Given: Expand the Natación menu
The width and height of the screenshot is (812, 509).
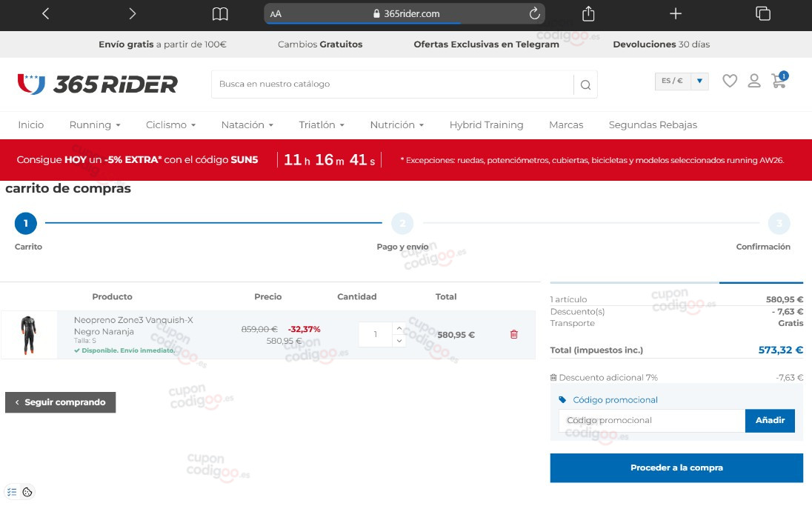Looking at the screenshot, I should 247,124.
